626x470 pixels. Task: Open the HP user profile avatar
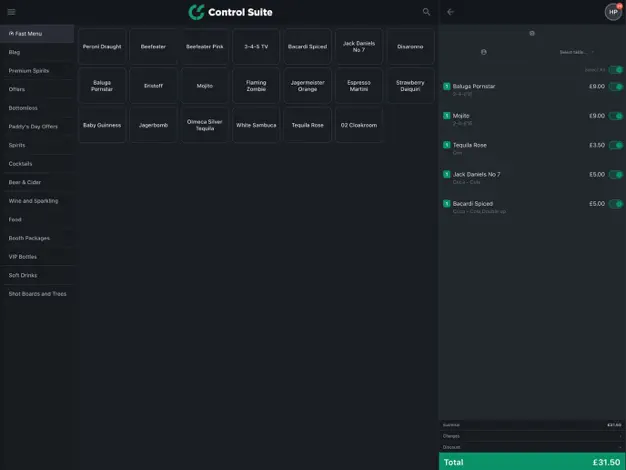coord(613,12)
